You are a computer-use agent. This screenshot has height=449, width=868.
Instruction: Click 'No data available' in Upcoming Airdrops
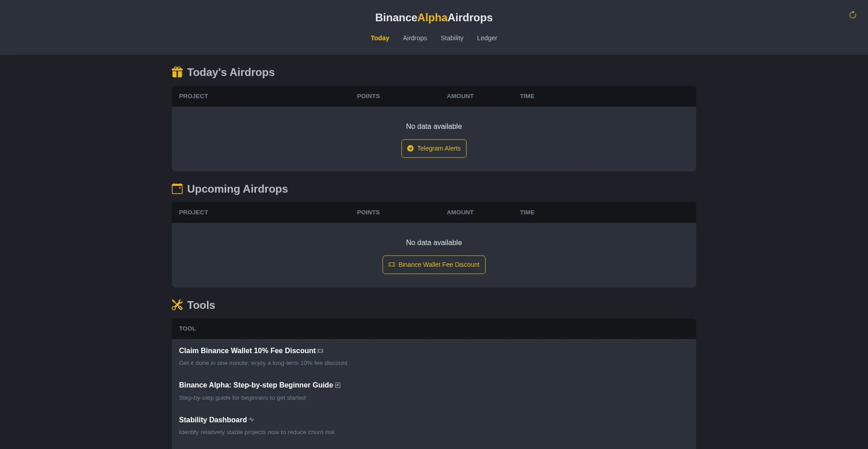(x=434, y=243)
